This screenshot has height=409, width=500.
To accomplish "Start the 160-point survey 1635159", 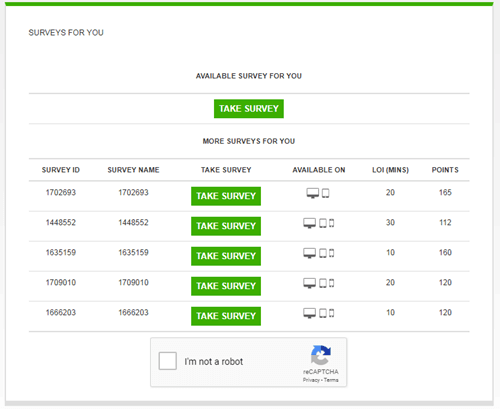I will [x=226, y=256].
